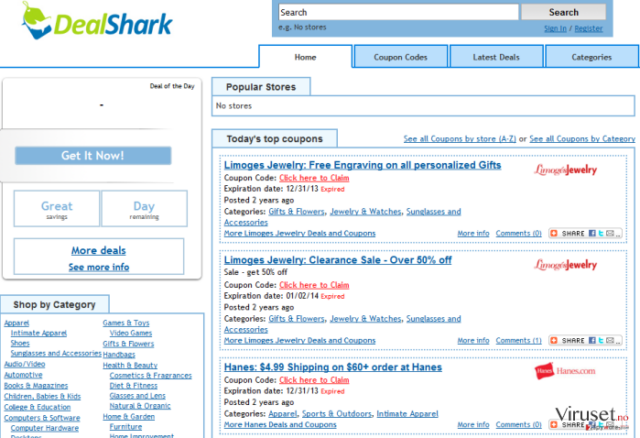
Task: Click here to Claim Free Engraving code
Action: pos(314,178)
